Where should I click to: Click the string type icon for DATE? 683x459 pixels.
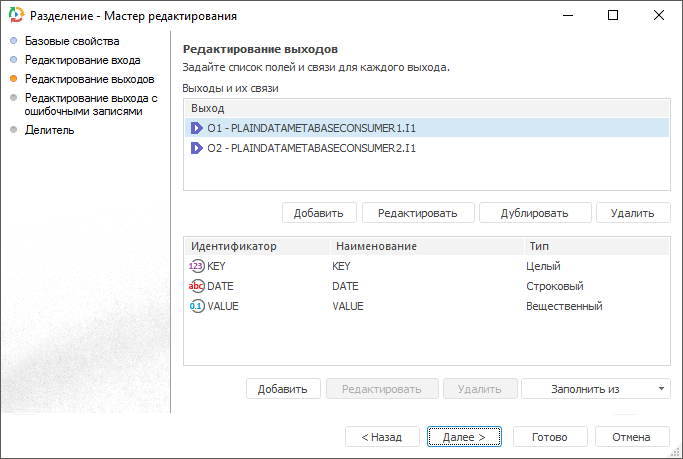[196, 286]
